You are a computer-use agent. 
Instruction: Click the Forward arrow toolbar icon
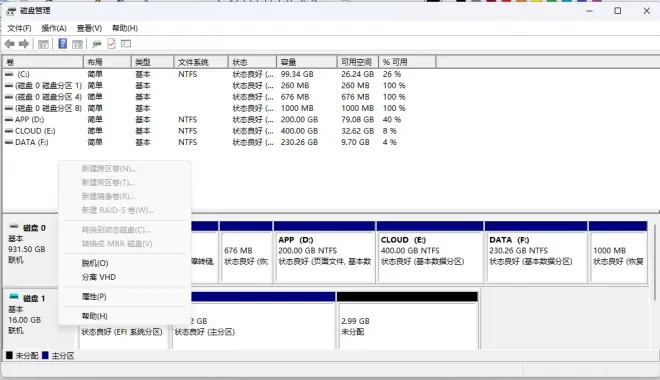(x=24, y=44)
